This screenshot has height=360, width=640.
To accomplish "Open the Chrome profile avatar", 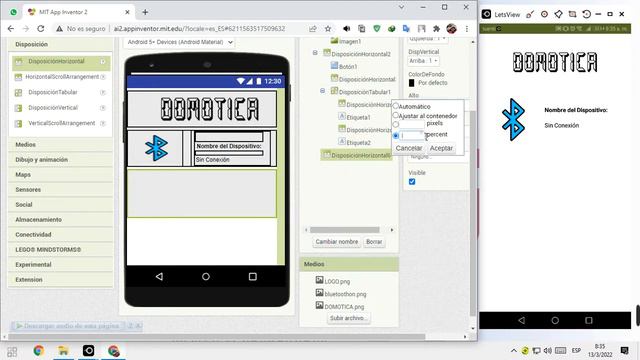I will click(451, 29).
